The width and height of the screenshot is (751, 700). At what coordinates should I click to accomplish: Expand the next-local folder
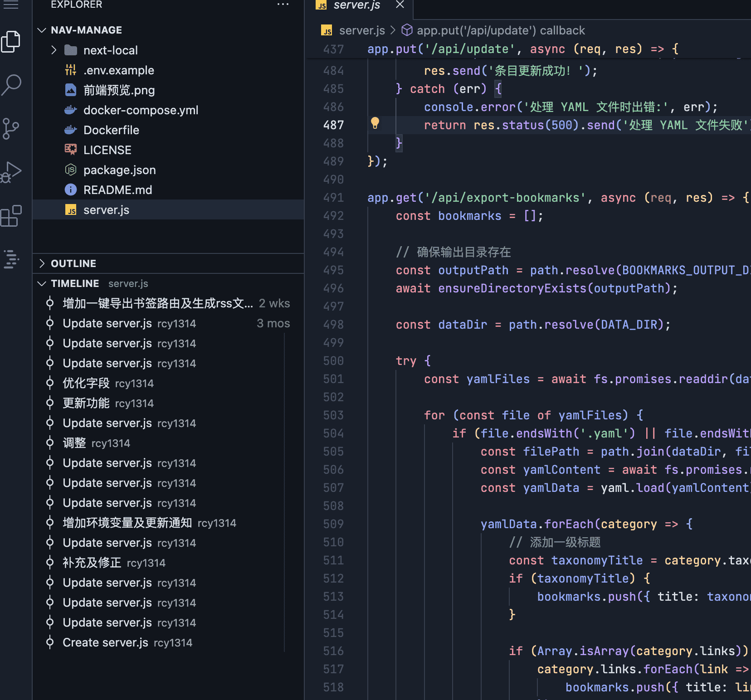[54, 50]
